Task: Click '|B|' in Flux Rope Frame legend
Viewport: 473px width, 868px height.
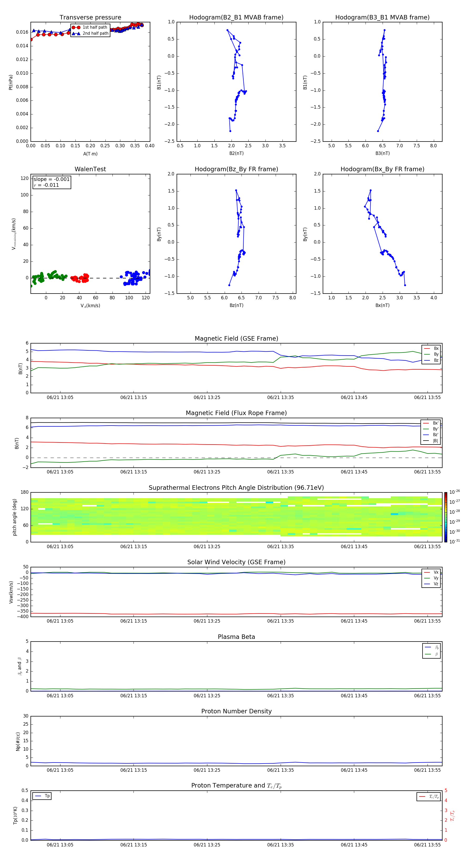Action: pyautogui.click(x=435, y=441)
